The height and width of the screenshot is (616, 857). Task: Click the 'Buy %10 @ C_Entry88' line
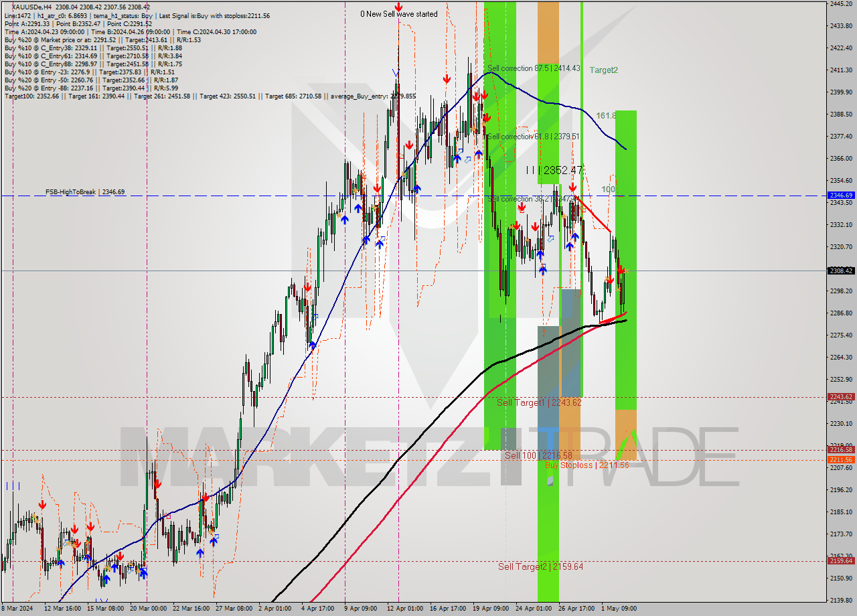click(93, 64)
